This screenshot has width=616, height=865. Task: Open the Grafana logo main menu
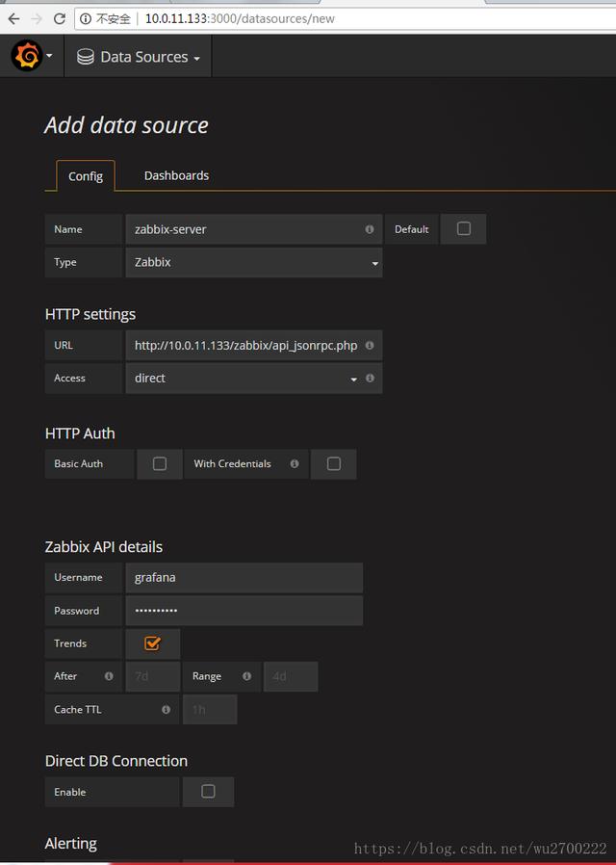(26, 56)
